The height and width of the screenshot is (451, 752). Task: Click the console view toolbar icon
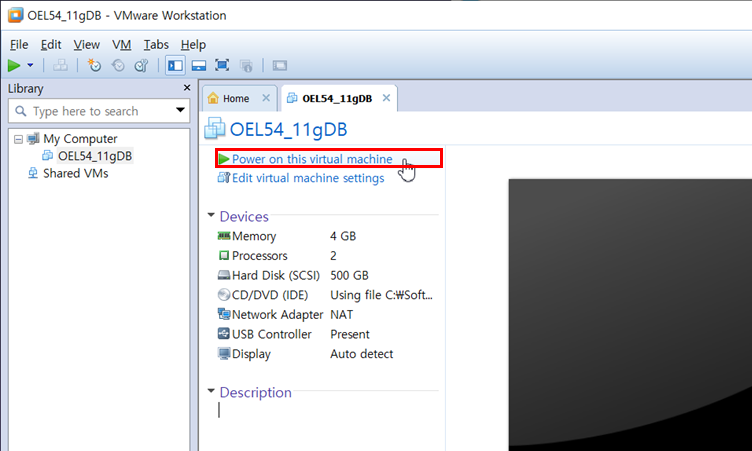(x=280, y=65)
